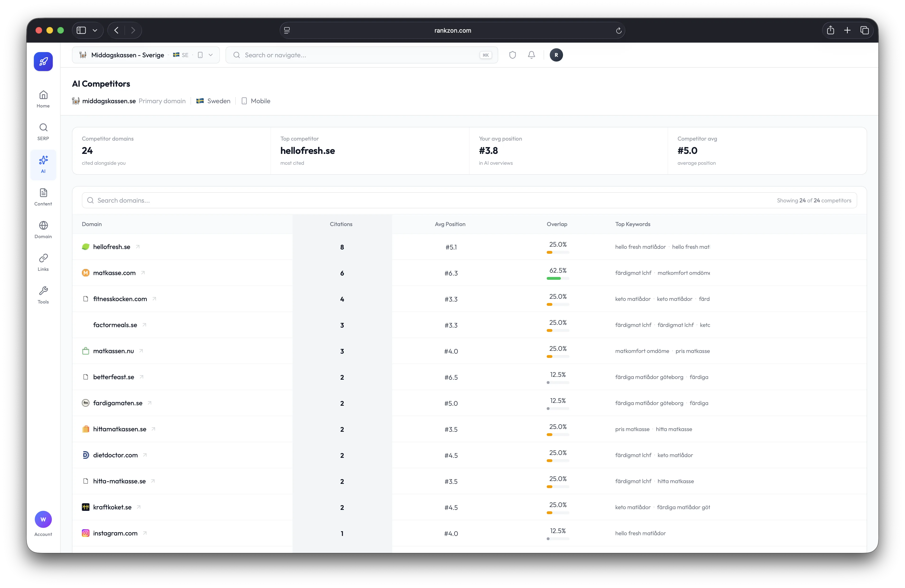Click the hellofresh.se 25.0% overlap bar

[558, 253]
